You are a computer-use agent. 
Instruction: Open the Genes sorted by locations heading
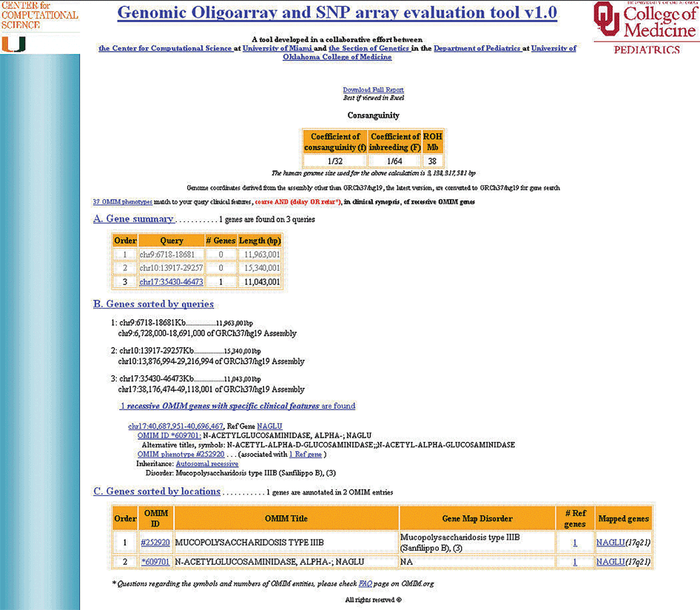point(156,491)
